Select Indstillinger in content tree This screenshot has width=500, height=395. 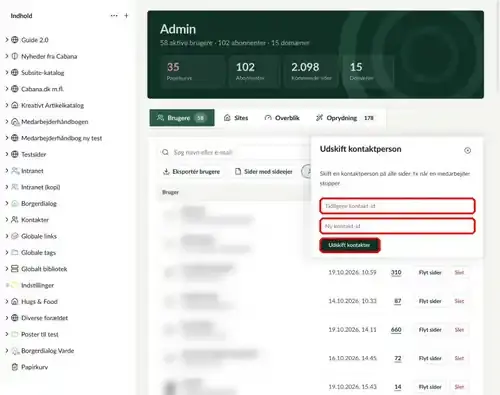(37, 285)
